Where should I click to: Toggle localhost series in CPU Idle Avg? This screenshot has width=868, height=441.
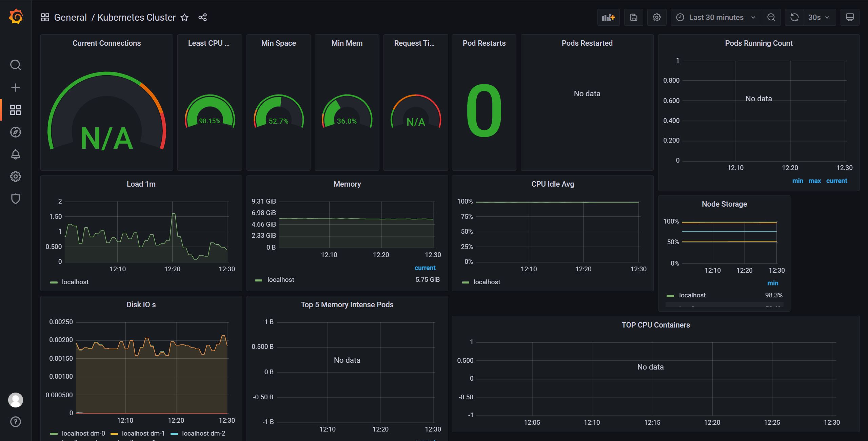pyautogui.click(x=487, y=282)
